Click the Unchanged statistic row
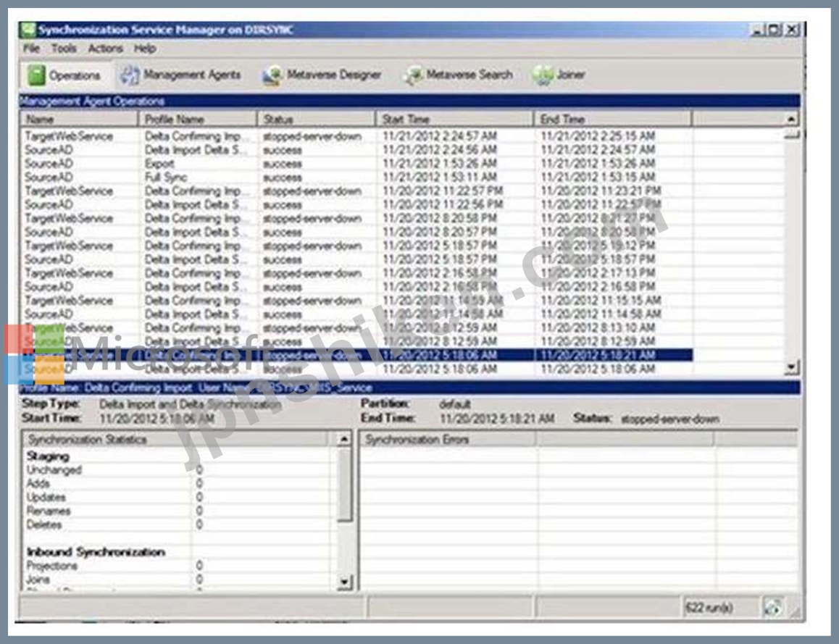This screenshot has height=644, width=839. click(177, 470)
